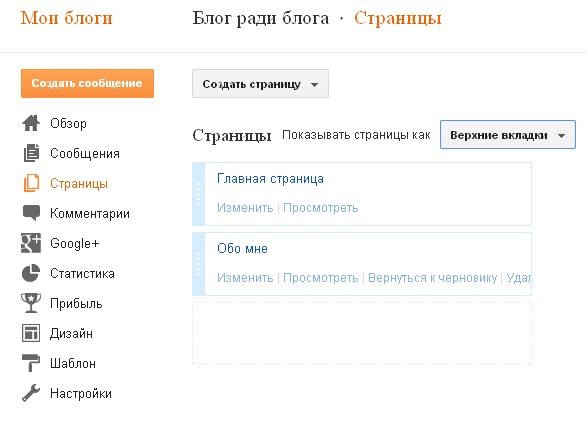587x430 pixels.
Task: Click the Комментарии speech bubble icon
Action: coord(31,213)
